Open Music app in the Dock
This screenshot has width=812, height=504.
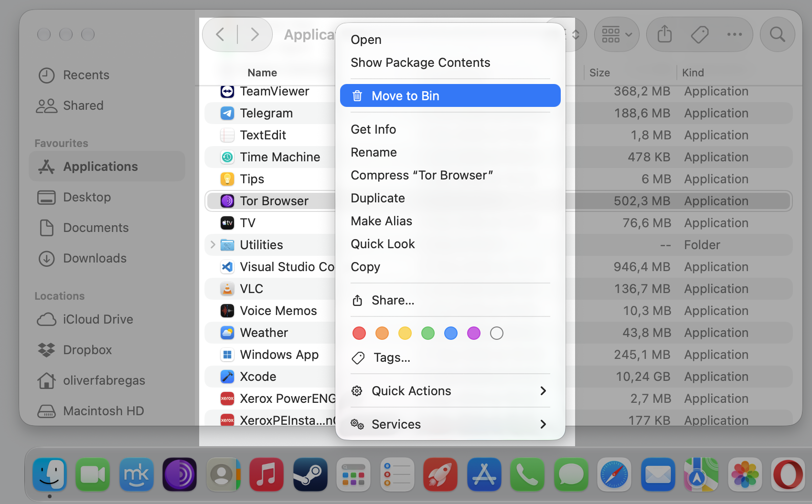(267, 474)
